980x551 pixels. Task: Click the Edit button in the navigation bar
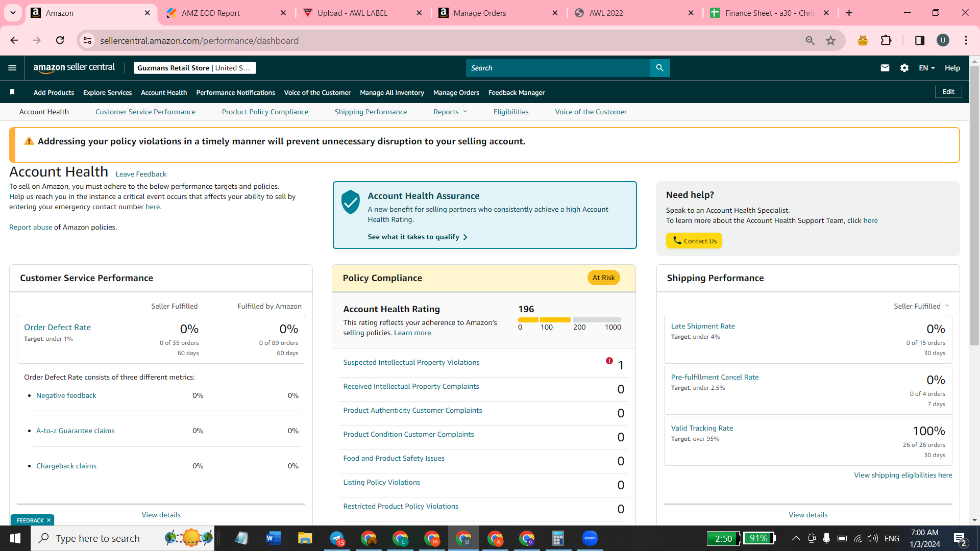[x=948, y=92]
